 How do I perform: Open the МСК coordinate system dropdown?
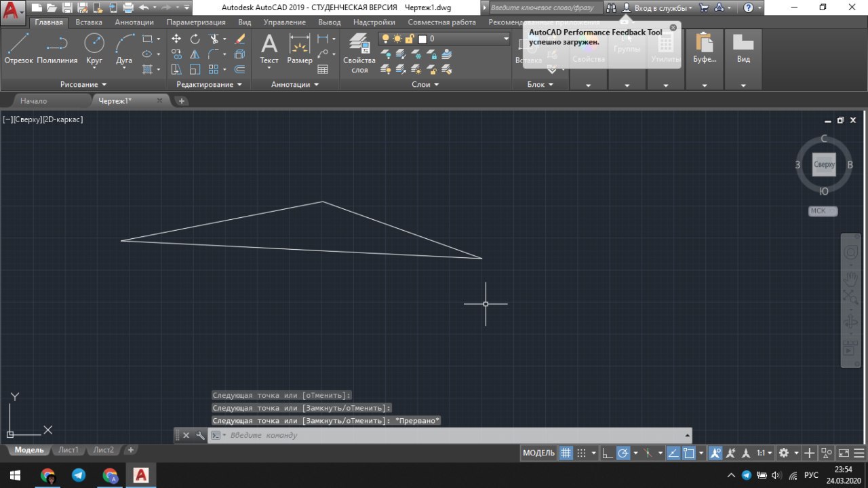(x=823, y=211)
